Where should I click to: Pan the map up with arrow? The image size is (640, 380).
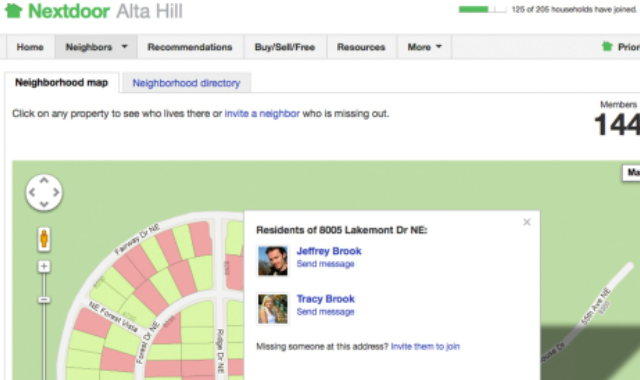44,180
